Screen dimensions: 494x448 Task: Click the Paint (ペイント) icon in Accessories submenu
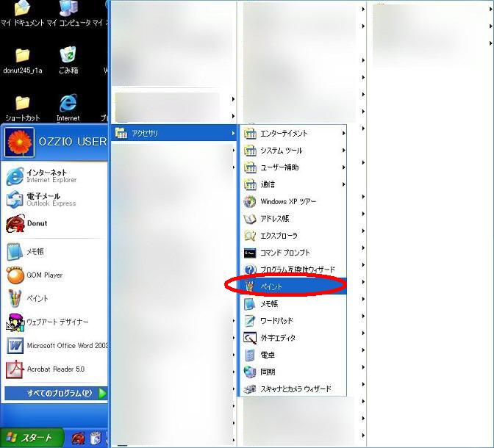point(251,286)
